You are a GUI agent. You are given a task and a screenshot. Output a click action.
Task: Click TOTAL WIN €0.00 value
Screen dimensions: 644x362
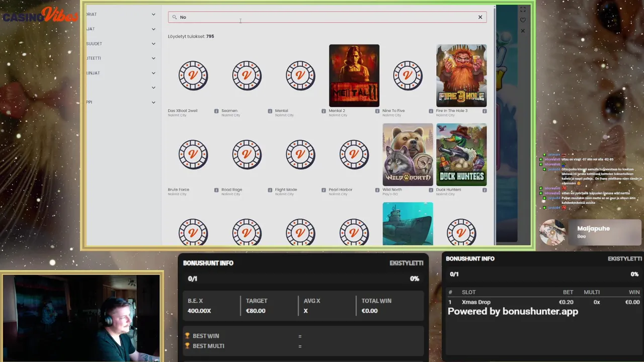[x=369, y=311]
